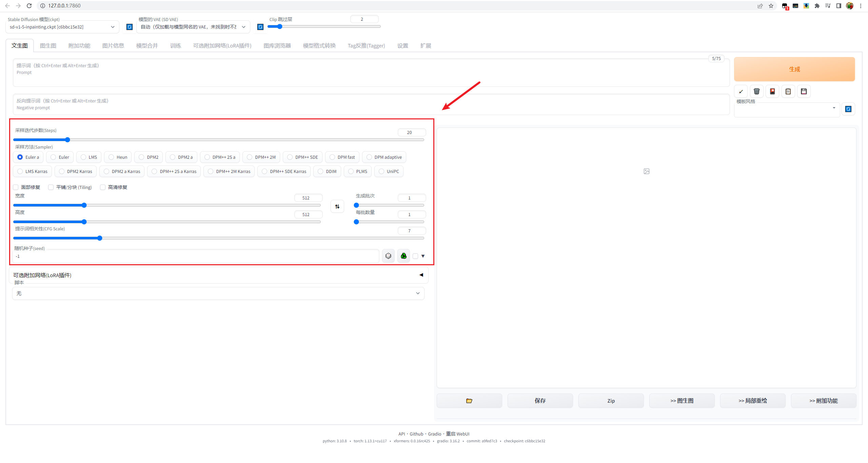Click the Zip button
868x463 pixels.
pyautogui.click(x=611, y=401)
